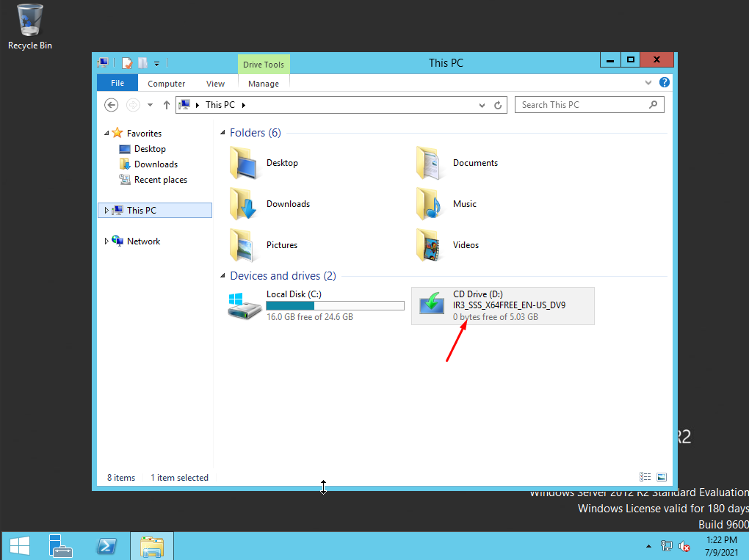Select the Downloads folder icon
749x560 pixels.
244,204
